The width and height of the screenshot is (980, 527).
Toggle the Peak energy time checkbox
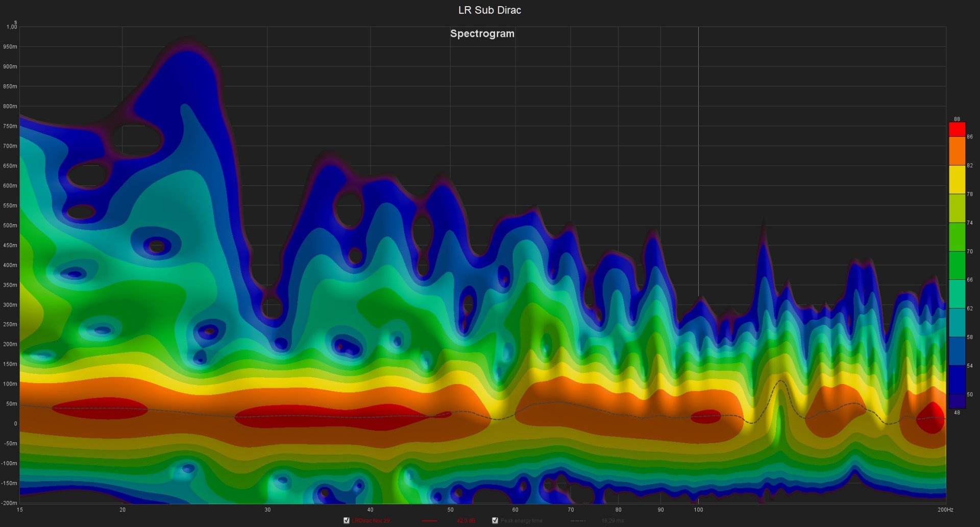[495, 520]
